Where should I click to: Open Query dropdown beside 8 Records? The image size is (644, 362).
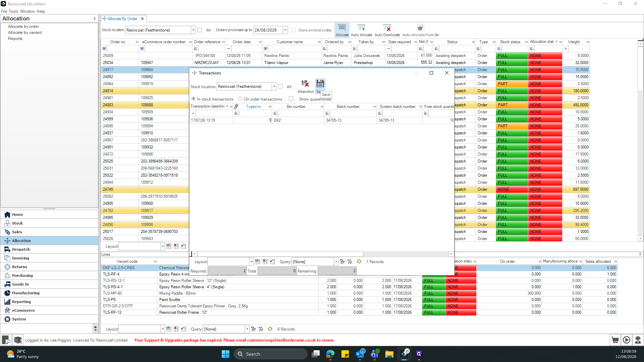(247, 329)
